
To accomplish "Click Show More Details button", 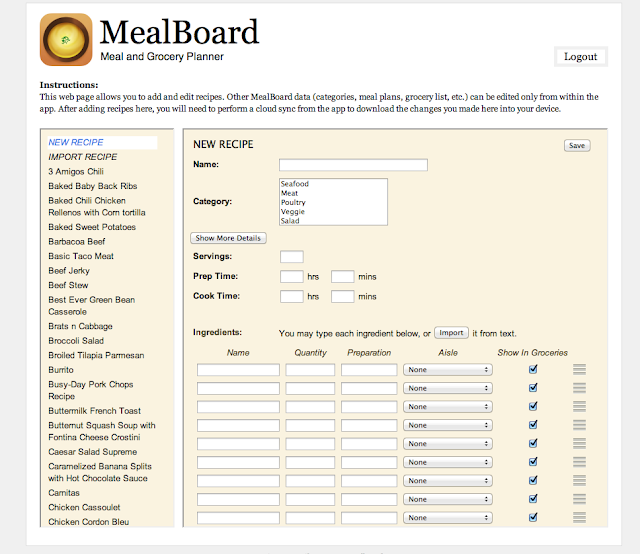I will [x=228, y=238].
